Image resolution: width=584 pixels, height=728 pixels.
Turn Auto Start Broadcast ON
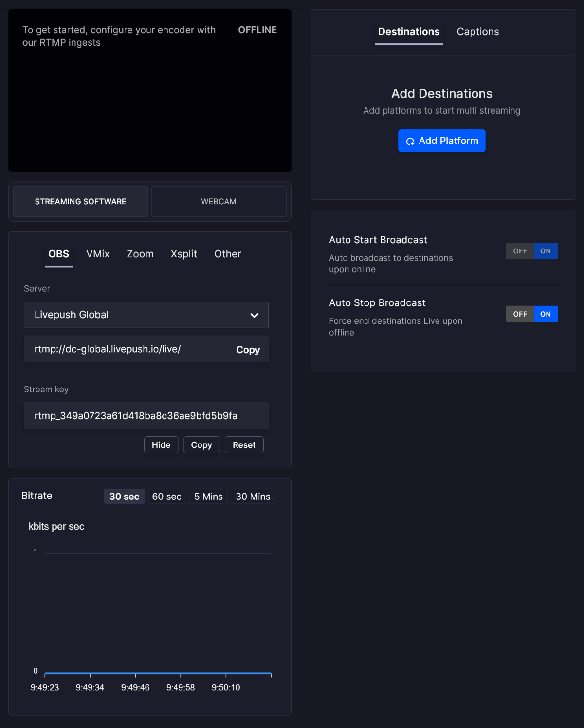click(546, 251)
